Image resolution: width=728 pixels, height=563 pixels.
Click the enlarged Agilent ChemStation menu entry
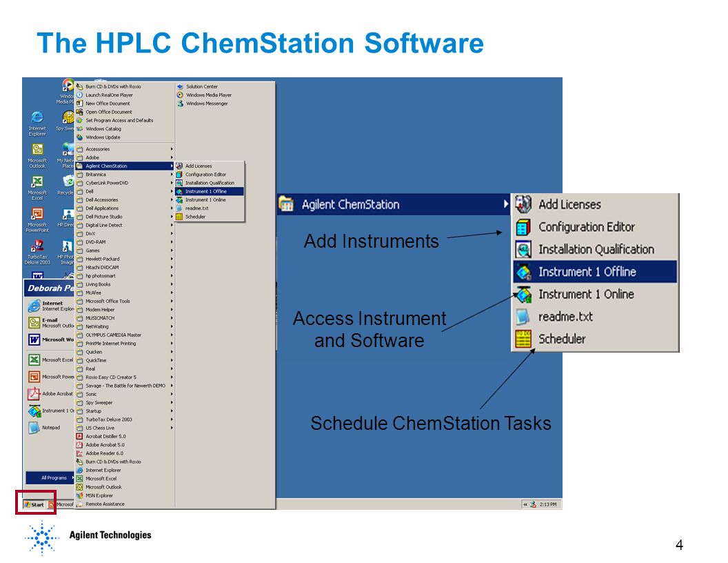point(394,205)
